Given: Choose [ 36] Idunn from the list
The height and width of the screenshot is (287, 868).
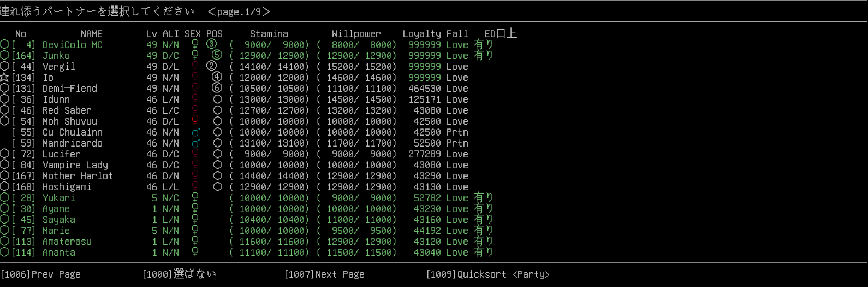Looking at the screenshot, I should click(x=40, y=99).
